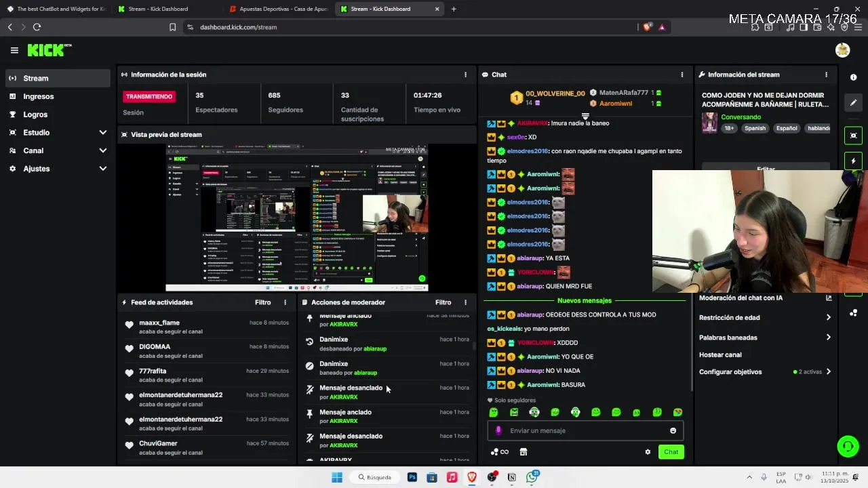Screen dimensions: 868x488
Task: Click the Conversando category thumbnail
Action: coord(709,123)
